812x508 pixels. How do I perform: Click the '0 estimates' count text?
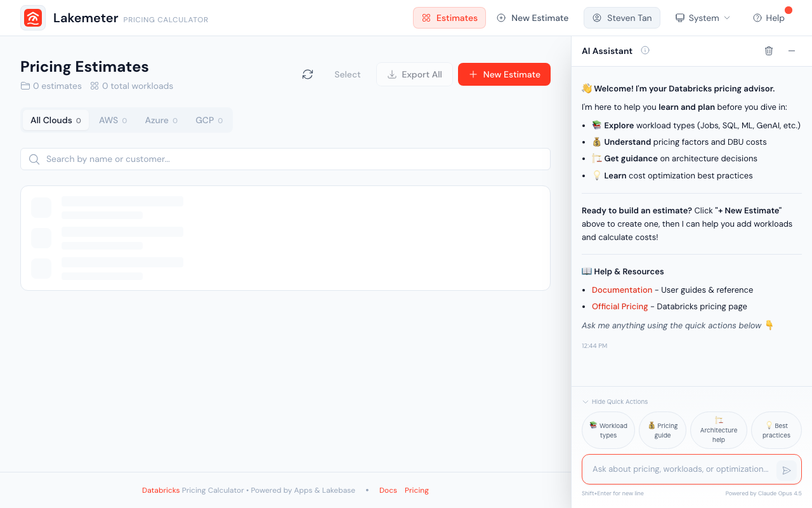pos(57,86)
